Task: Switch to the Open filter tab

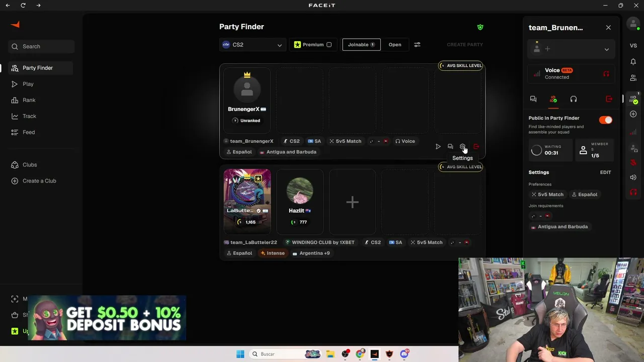Action: click(x=395, y=45)
